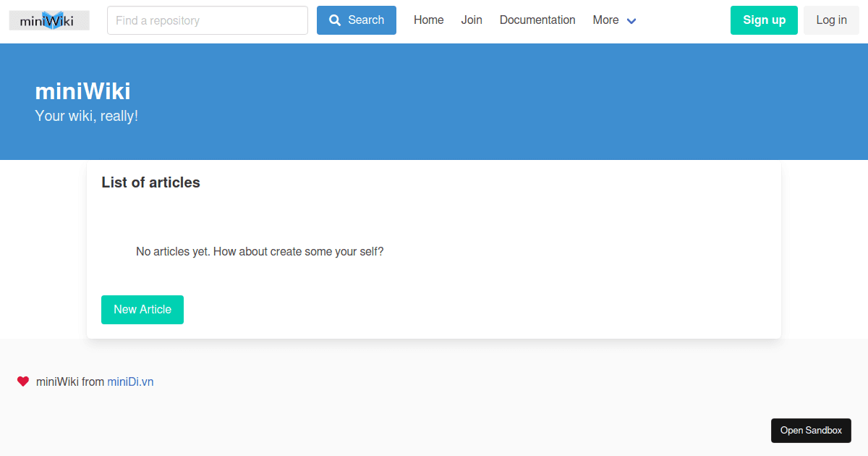
Task: Click the miniWiki heading on blue banner
Action: (82, 90)
